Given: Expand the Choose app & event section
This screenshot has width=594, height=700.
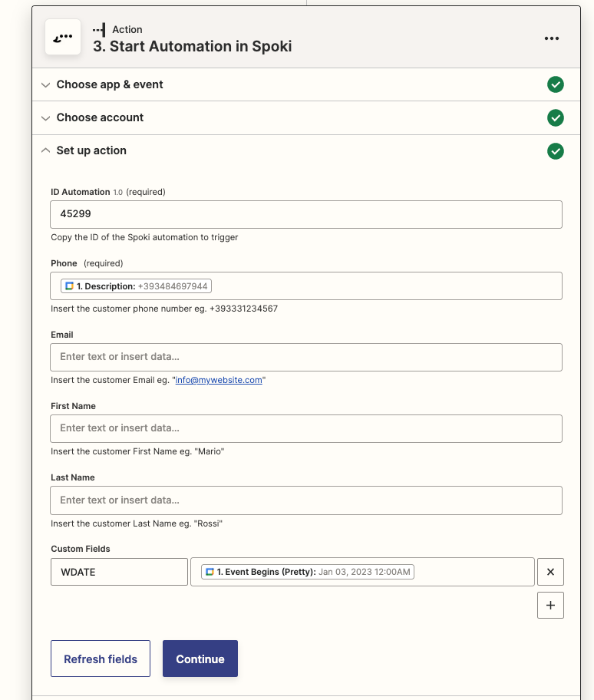Looking at the screenshot, I should (x=109, y=84).
